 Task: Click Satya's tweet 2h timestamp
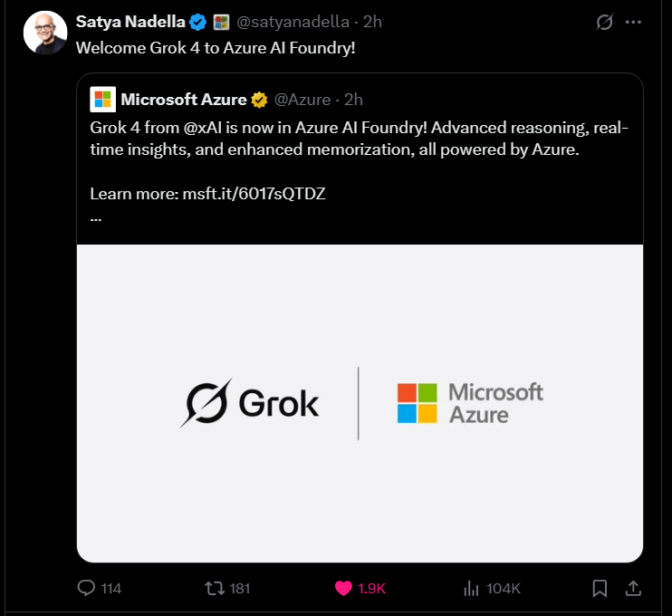tap(372, 22)
